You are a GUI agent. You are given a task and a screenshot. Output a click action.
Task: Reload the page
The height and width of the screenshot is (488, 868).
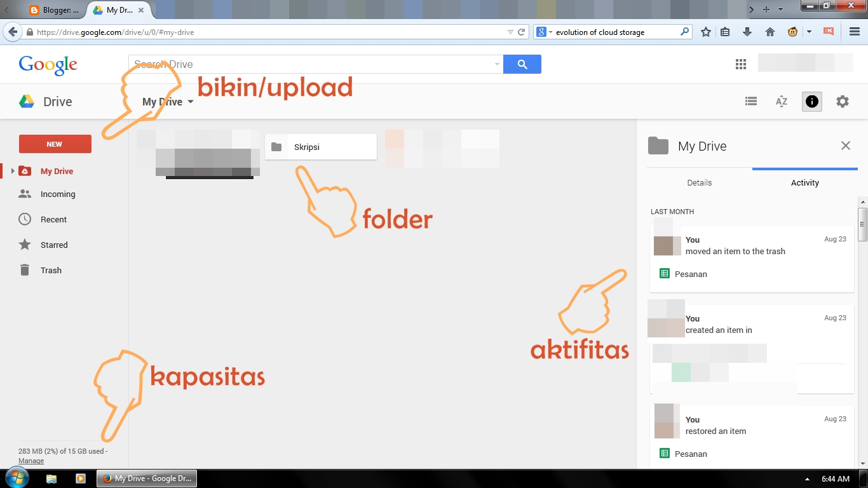(x=521, y=32)
